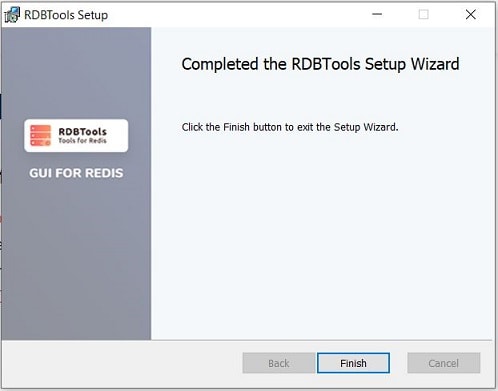Viewport: 498px width, 391px height.
Task: Click the Finish button to exit setup
Action: 353,363
